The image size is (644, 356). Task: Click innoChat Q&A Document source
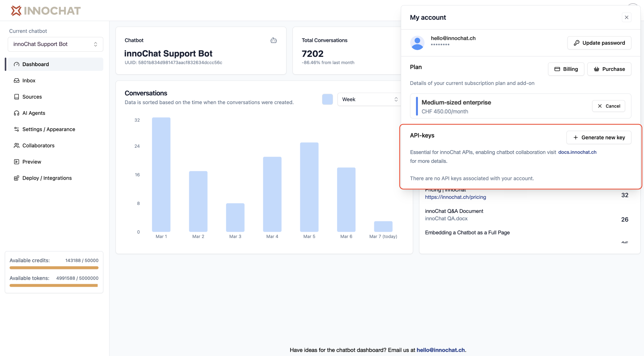(x=454, y=211)
